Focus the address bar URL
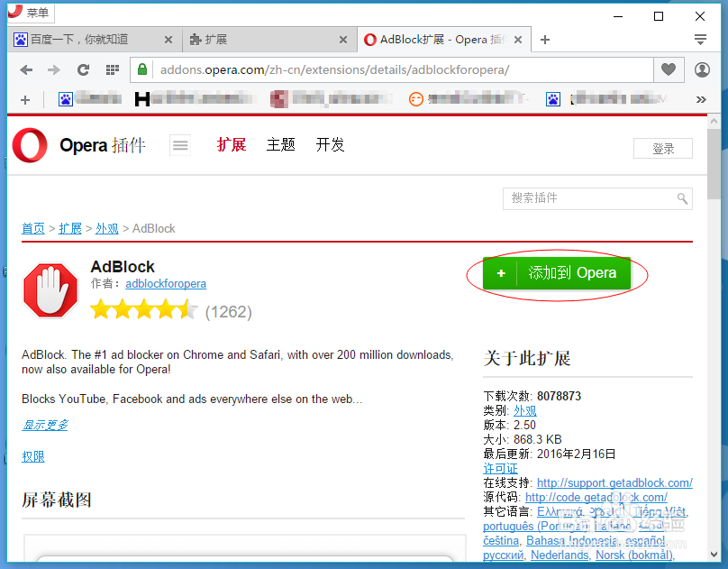 pos(334,70)
